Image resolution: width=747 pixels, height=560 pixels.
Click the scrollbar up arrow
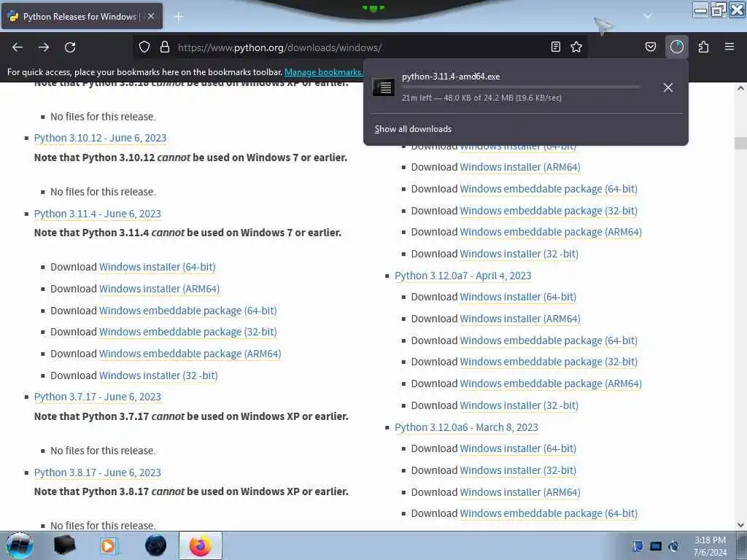[x=740, y=88]
